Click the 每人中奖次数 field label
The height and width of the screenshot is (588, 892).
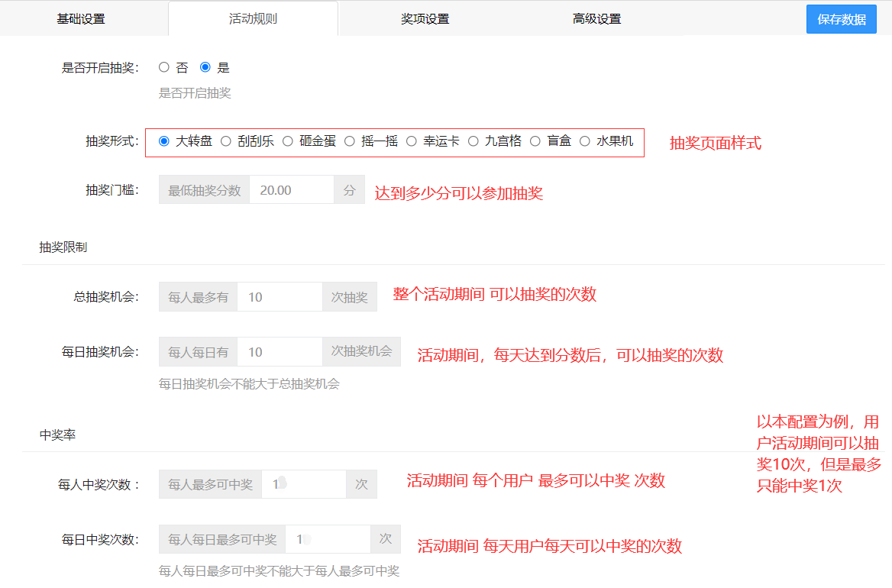click(99, 484)
